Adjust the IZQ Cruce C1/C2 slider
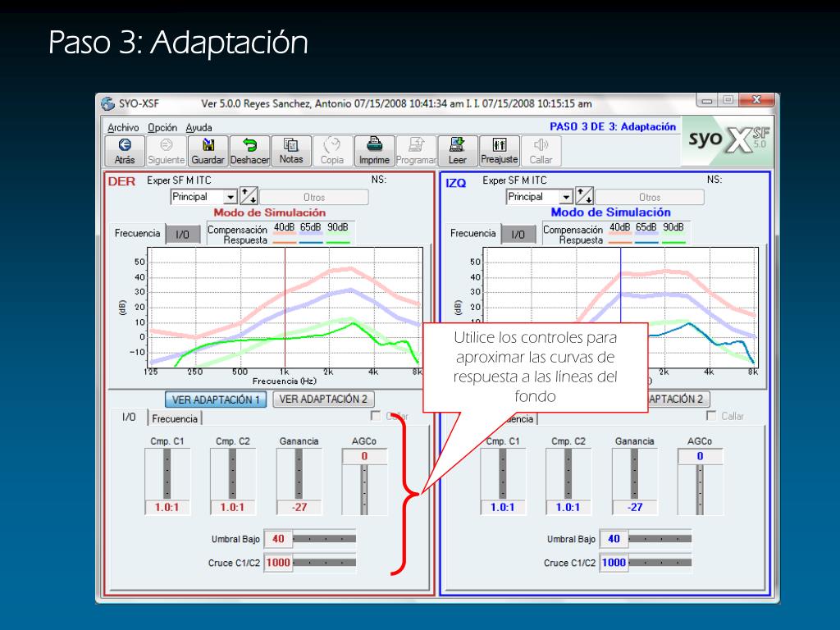Viewport: 840px width, 630px height. tap(660, 563)
